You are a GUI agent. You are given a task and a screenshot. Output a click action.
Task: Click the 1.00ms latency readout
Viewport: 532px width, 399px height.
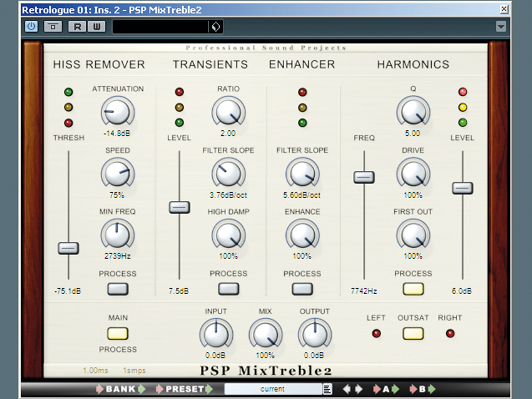point(95,370)
